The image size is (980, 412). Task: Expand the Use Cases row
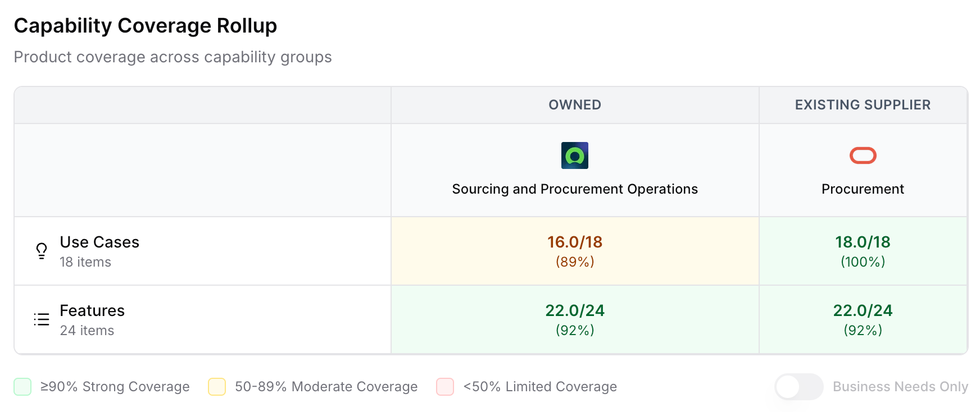coord(99,242)
